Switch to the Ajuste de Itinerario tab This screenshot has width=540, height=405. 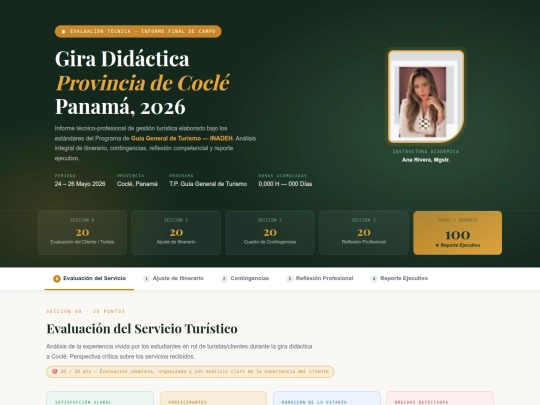(173, 278)
